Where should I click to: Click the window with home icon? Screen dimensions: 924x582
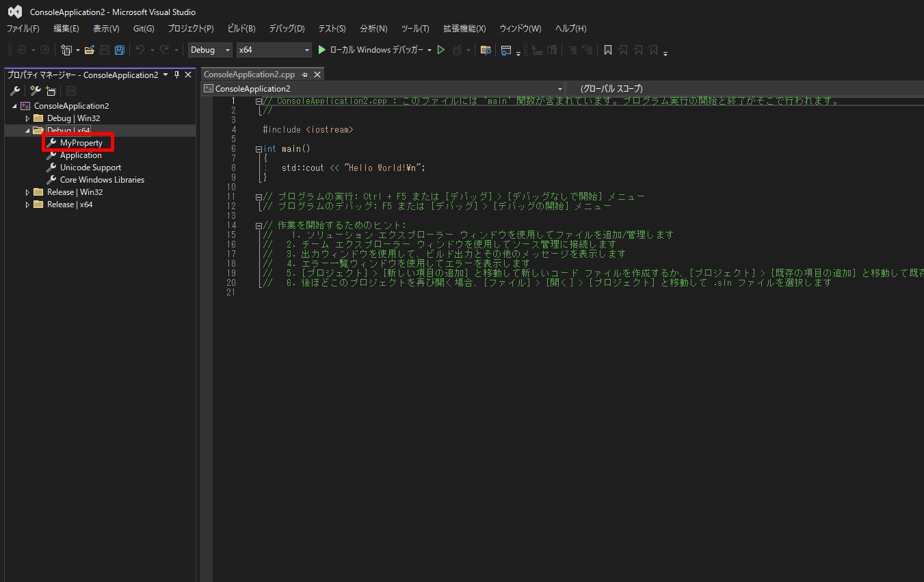pyautogui.click(x=506, y=50)
